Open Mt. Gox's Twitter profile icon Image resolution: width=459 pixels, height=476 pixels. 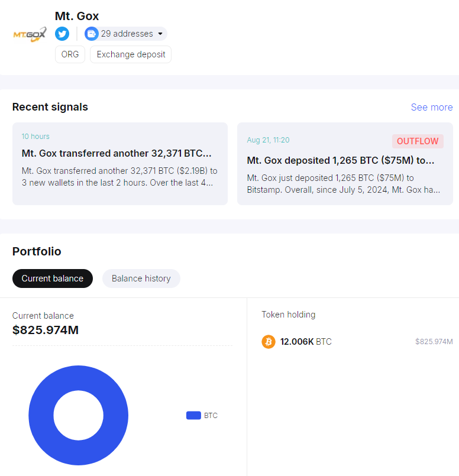pos(62,34)
